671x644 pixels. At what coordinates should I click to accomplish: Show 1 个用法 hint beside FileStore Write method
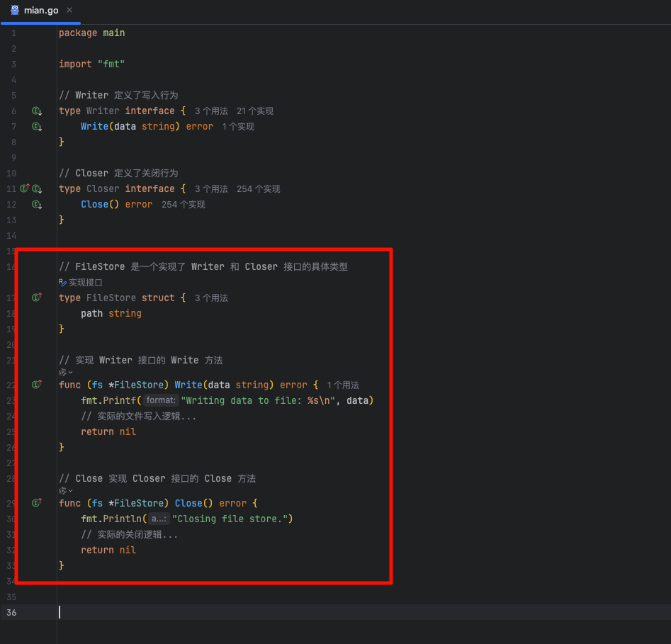point(343,385)
